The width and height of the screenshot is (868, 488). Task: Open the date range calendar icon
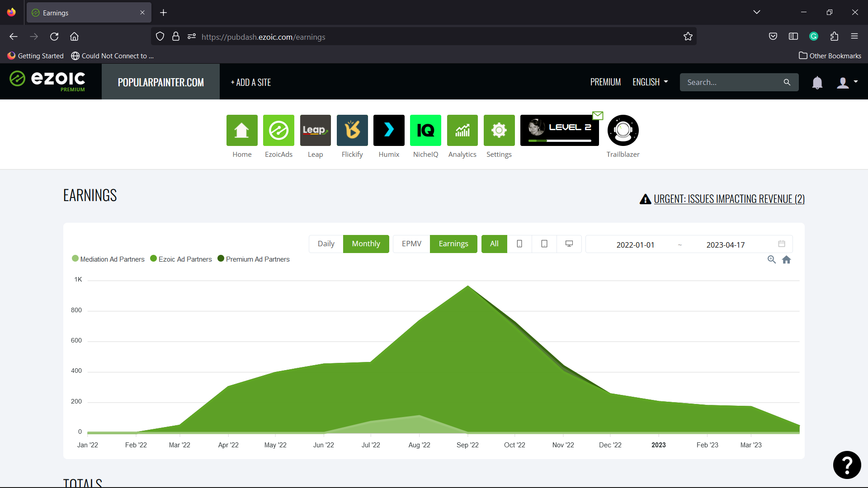pos(782,244)
